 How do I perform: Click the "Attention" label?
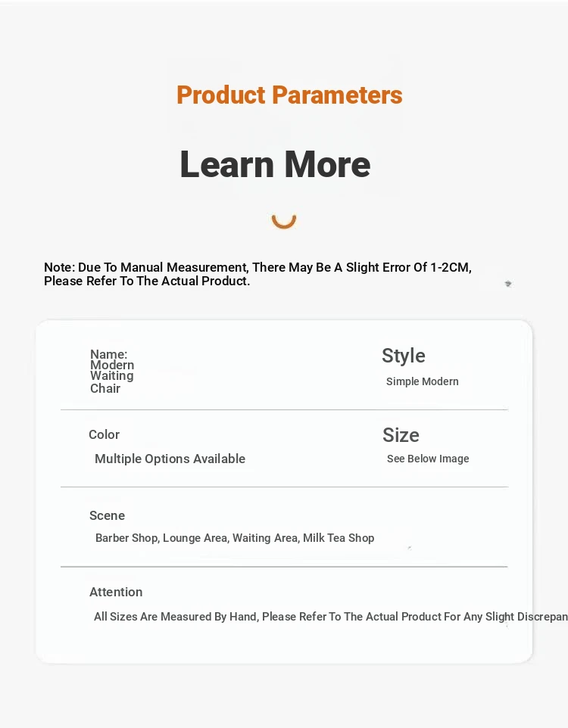(116, 592)
